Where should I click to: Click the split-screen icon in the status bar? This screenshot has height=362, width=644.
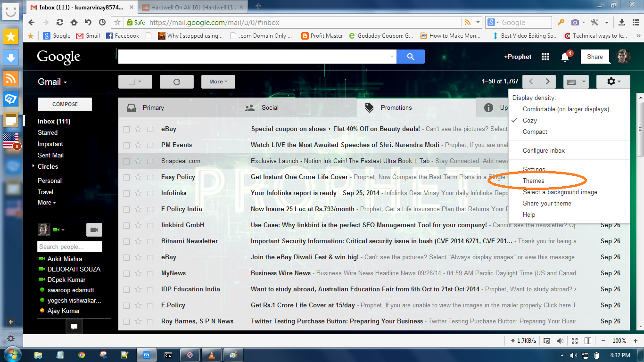point(587,340)
